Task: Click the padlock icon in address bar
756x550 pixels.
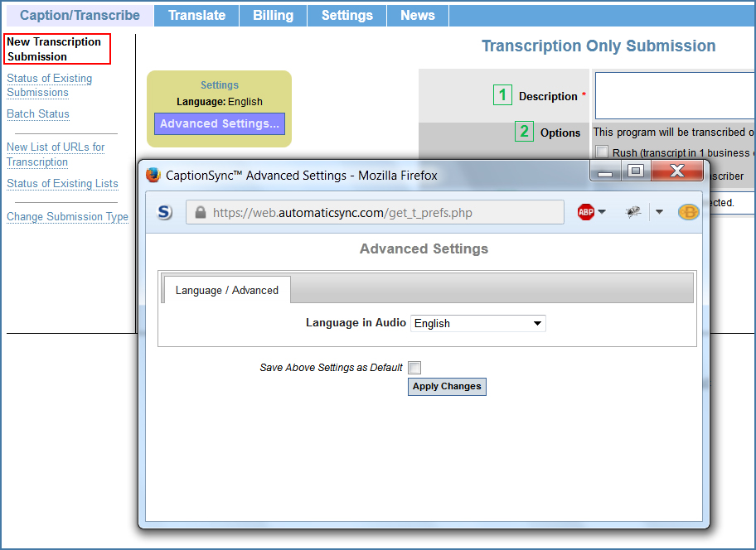Action: click(x=200, y=213)
